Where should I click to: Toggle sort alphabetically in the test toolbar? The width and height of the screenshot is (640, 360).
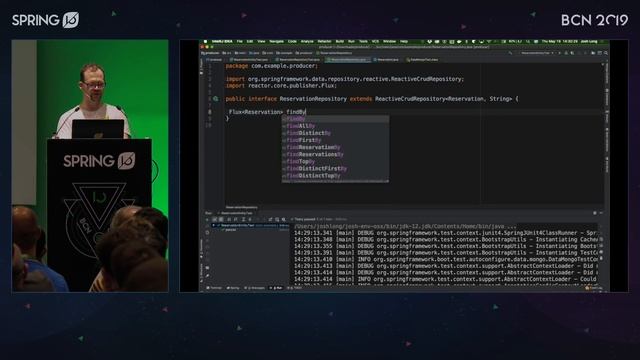pyautogui.click(x=229, y=220)
